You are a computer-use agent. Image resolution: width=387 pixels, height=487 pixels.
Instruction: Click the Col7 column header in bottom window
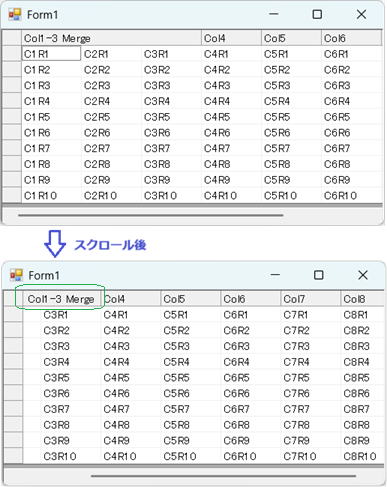(311, 299)
